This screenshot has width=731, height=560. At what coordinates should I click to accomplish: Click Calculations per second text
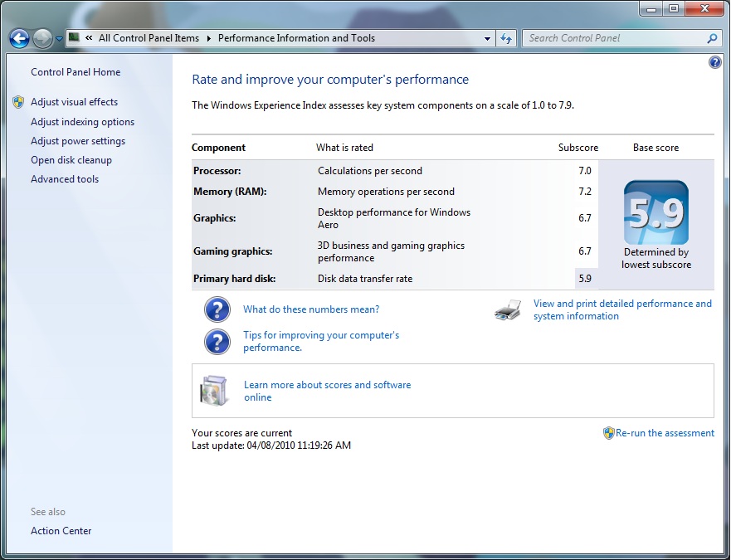tap(370, 171)
